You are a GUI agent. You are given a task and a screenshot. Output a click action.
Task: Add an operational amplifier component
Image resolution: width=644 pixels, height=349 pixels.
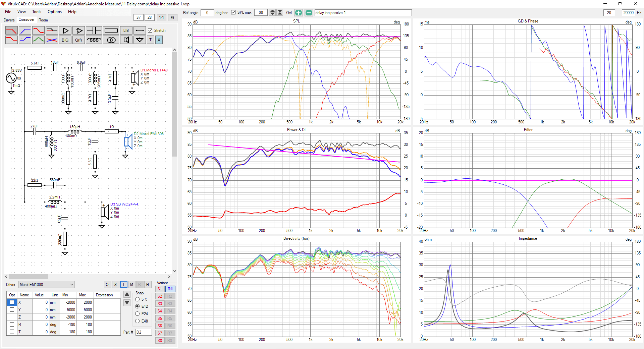tap(79, 31)
